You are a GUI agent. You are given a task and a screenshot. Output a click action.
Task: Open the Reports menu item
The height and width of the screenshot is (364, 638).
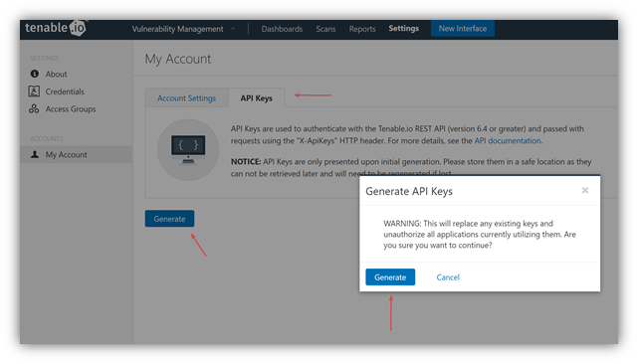tap(362, 29)
